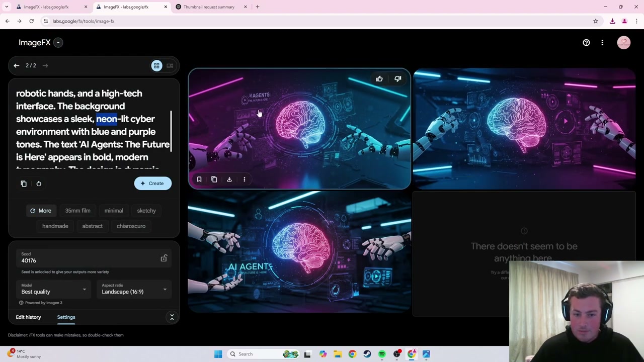644x362 pixels.
Task: Open browser downloads
Action: (x=612, y=21)
